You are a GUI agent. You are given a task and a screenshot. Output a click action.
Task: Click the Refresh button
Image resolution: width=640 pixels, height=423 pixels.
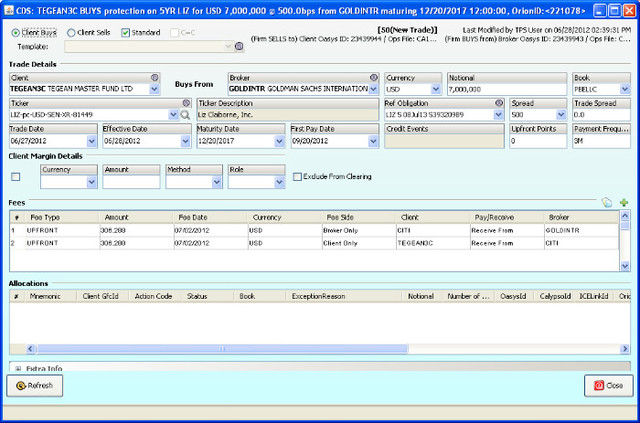(x=35, y=385)
